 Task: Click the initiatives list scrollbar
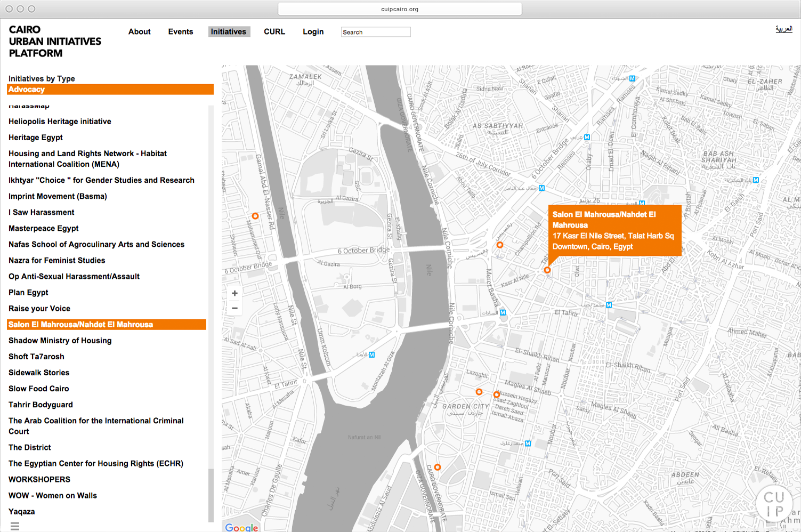click(x=211, y=495)
